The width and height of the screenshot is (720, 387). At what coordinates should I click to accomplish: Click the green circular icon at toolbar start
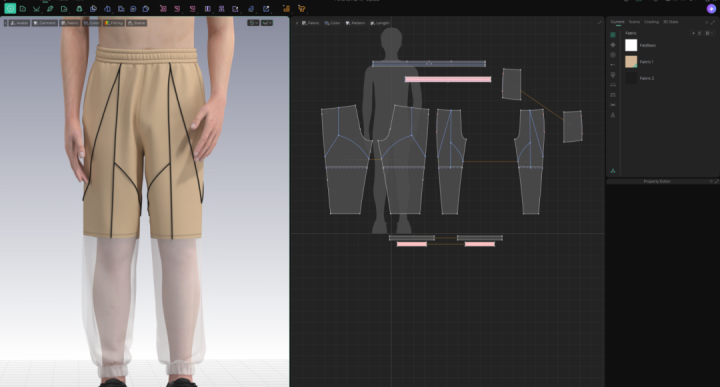(10, 8)
